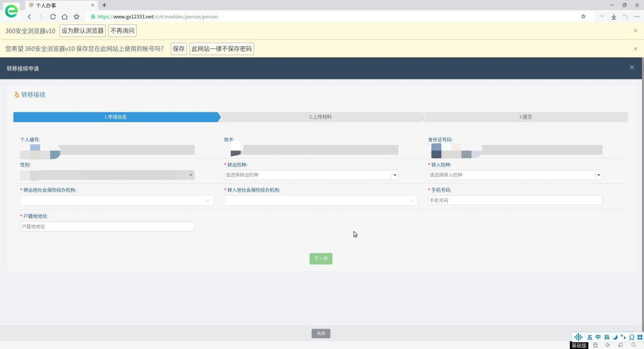The width and height of the screenshot is (644, 349).
Task: Click the new tab plus icon
Action: coord(104,5)
